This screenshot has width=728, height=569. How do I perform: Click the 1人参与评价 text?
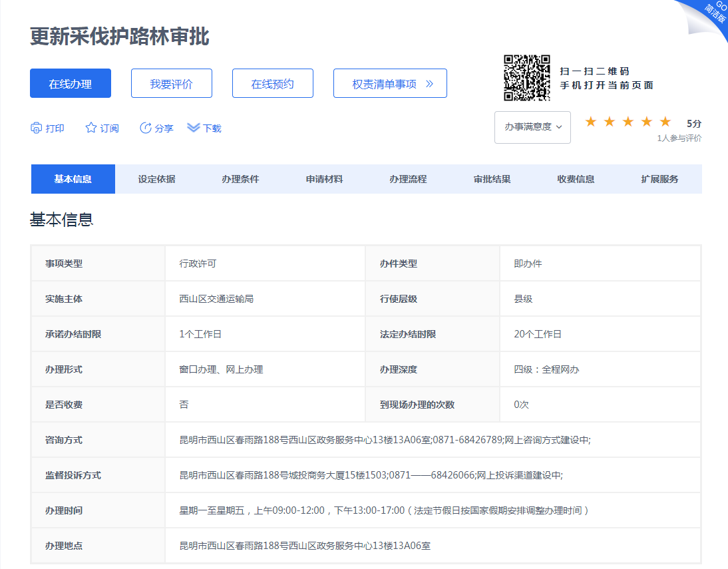click(x=679, y=138)
